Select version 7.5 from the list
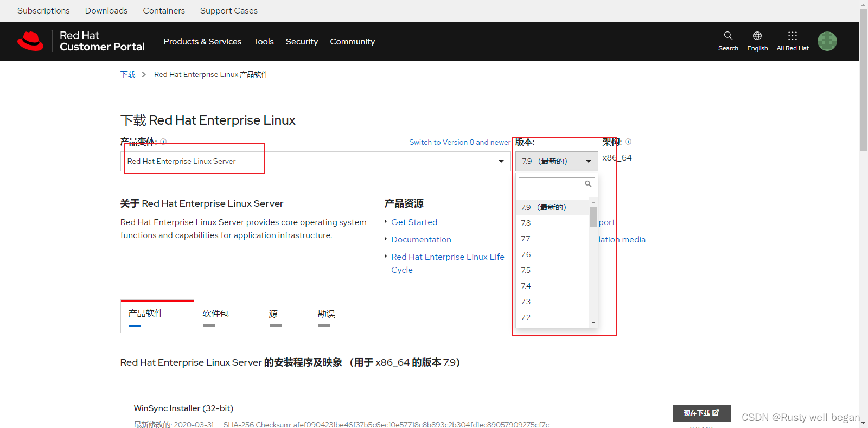868x428 pixels. (x=552, y=270)
